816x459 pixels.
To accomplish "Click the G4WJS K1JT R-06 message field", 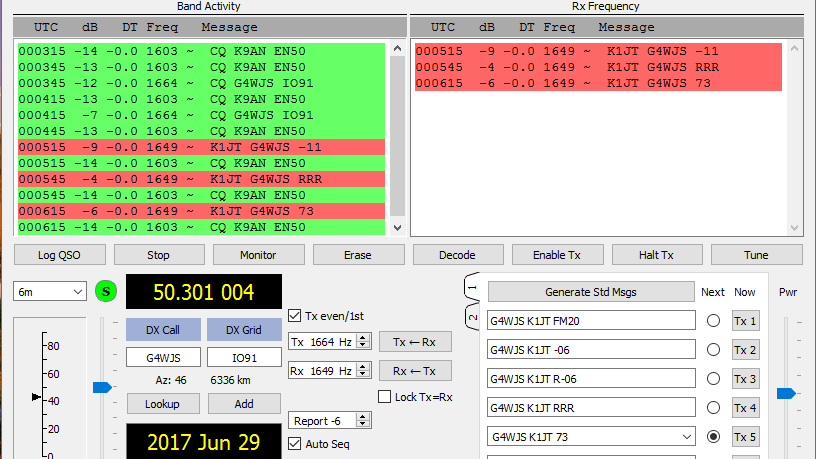I will [591, 378].
